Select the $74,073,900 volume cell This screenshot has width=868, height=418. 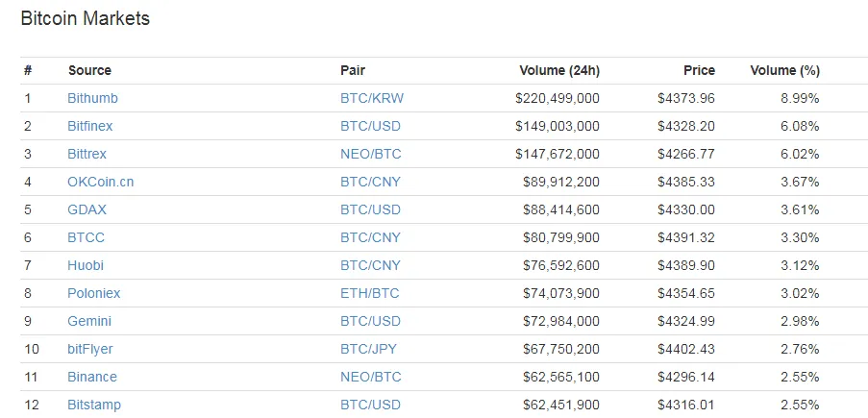(x=561, y=293)
